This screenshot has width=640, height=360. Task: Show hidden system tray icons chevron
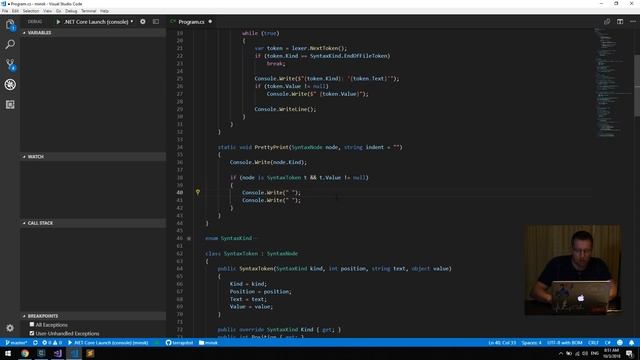click(x=560, y=353)
